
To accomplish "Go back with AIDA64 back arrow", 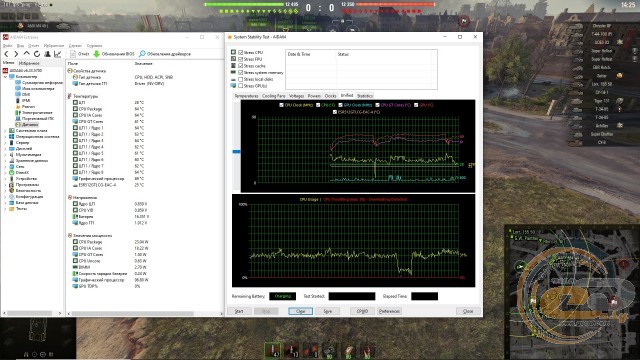I will click(x=6, y=54).
